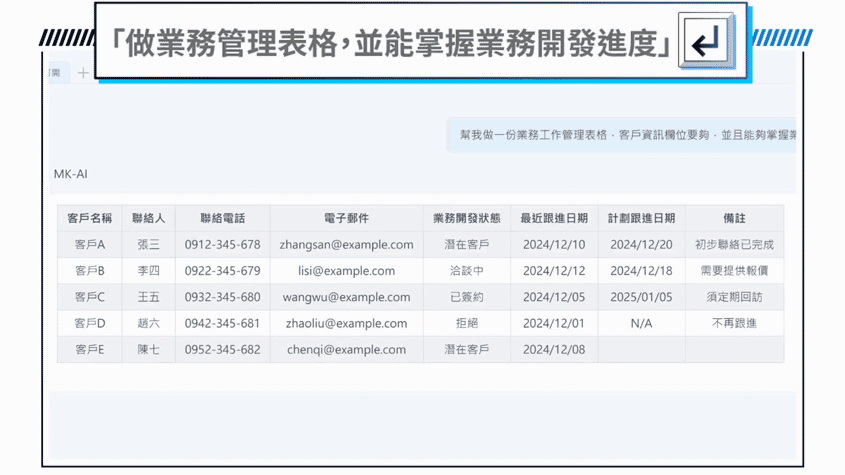Click the 拒絕 status cell
Viewport: 845px width, 475px height.
[466, 323]
